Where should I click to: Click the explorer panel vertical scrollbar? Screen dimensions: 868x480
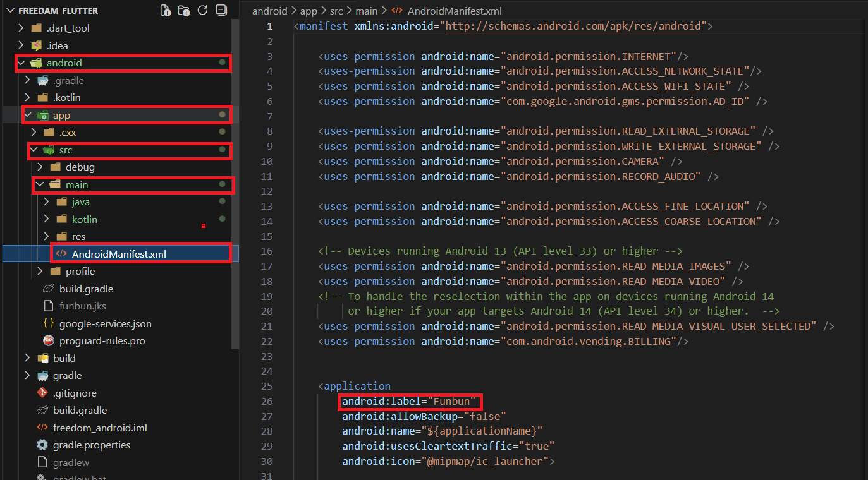coord(235,183)
